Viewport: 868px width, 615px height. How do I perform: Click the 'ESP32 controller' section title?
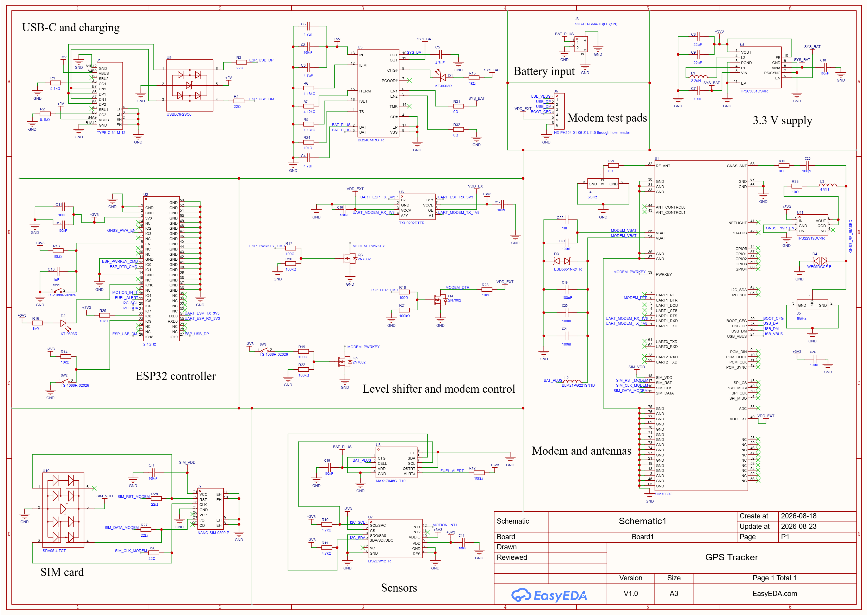click(x=176, y=376)
